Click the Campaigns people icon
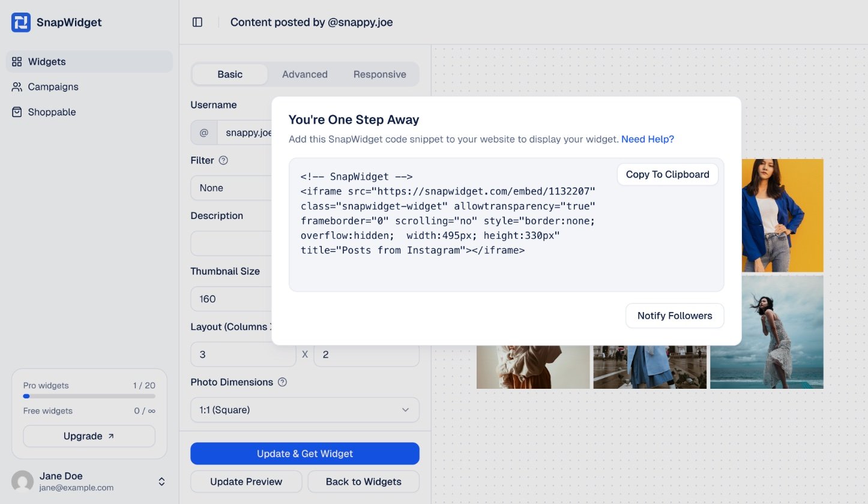Image resolution: width=868 pixels, height=504 pixels. [x=17, y=87]
